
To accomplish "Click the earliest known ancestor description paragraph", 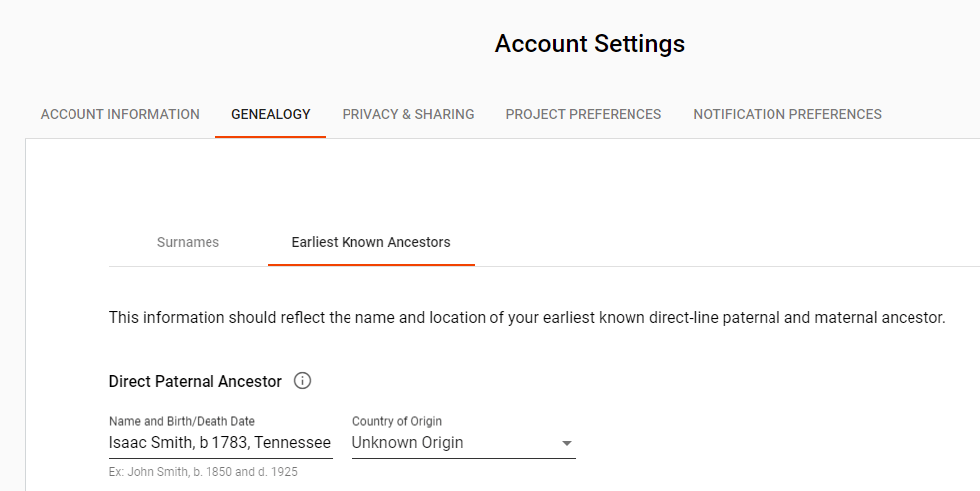I will [527, 318].
